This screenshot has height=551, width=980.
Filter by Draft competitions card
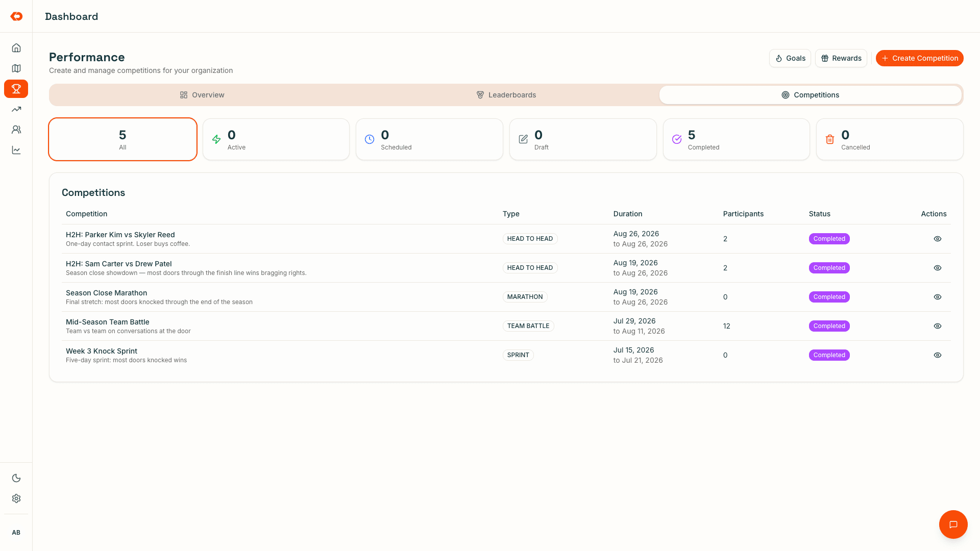[583, 139]
